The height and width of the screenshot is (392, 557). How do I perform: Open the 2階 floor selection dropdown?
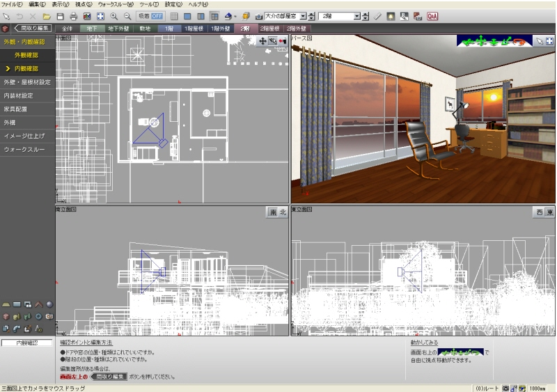click(x=356, y=15)
